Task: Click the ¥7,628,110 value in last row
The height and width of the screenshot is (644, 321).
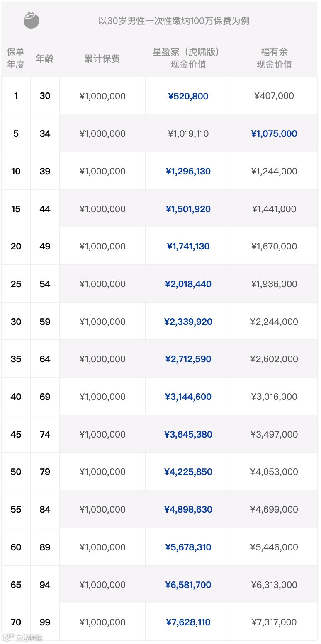Action: point(188,622)
